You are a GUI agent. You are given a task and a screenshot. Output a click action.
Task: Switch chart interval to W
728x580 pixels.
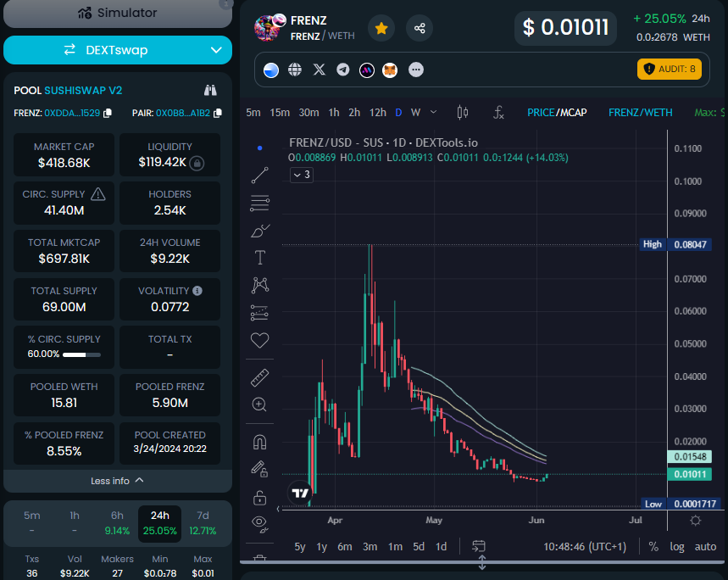point(415,113)
